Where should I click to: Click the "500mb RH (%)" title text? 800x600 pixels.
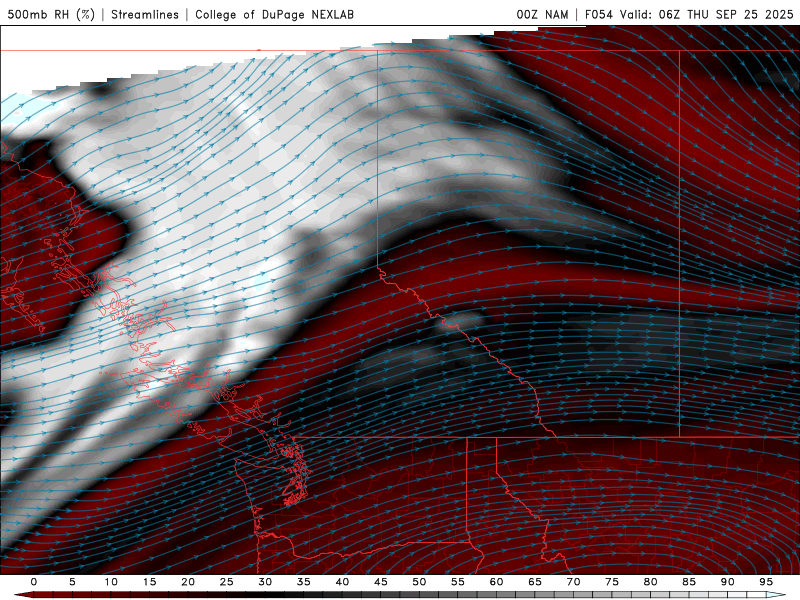click(x=51, y=14)
